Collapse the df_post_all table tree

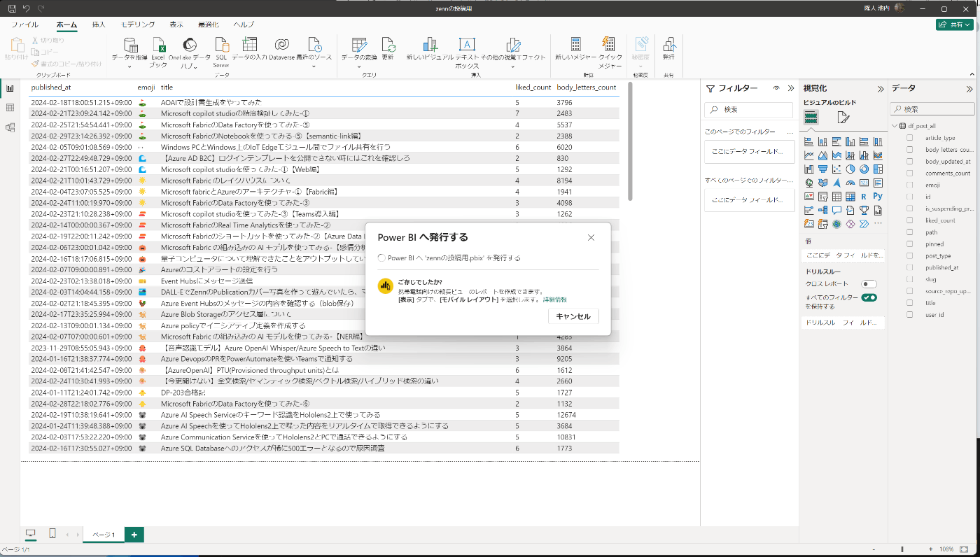pos(895,126)
